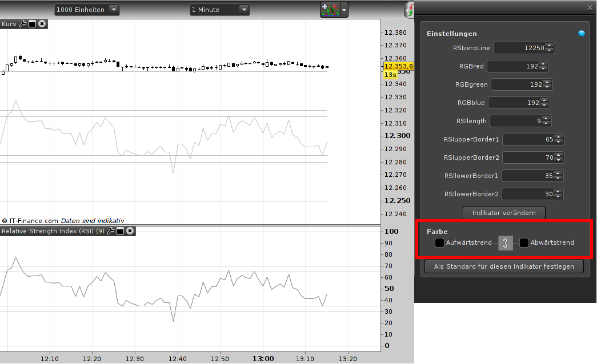Decrease the RSIupperBorder2 value
The height and width of the screenshot is (364, 597).
(559, 160)
